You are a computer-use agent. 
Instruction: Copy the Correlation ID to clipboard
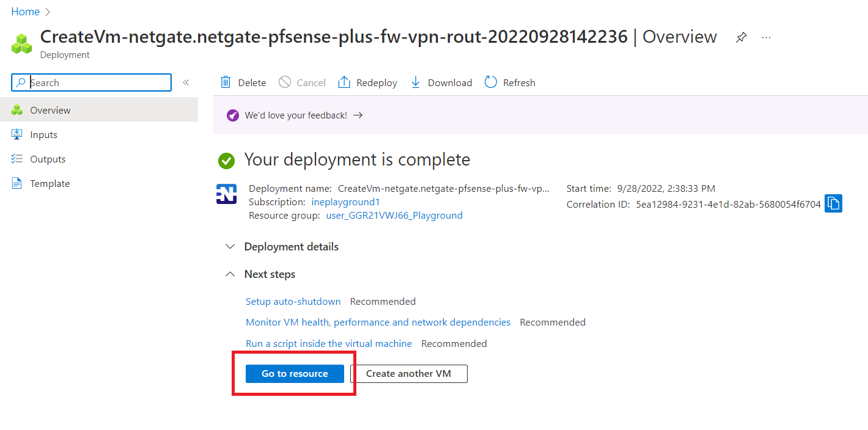(x=833, y=203)
